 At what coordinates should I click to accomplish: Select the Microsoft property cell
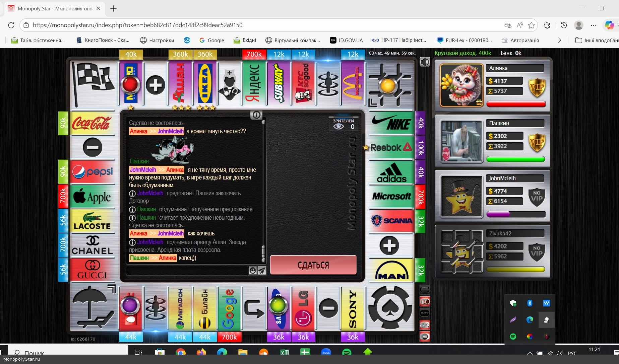tap(391, 196)
